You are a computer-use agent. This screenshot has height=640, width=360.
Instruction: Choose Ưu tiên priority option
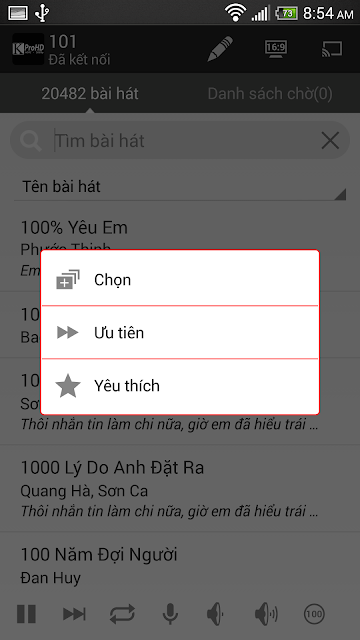pyautogui.click(x=180, y=332)
